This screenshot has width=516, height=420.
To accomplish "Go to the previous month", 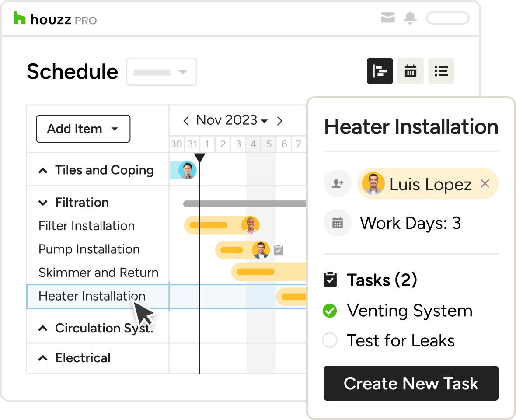I will [x=186, y=121].
